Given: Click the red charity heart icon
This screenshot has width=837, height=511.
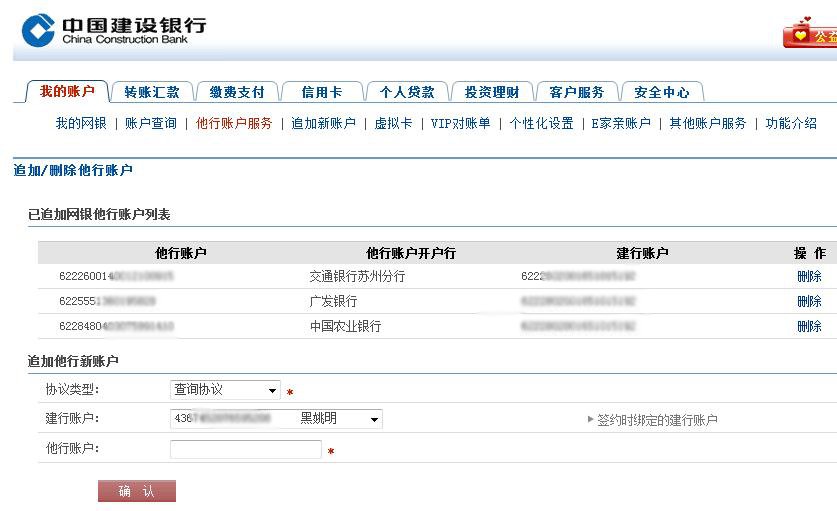Looking at the screenshot, I should click(800, 35).
